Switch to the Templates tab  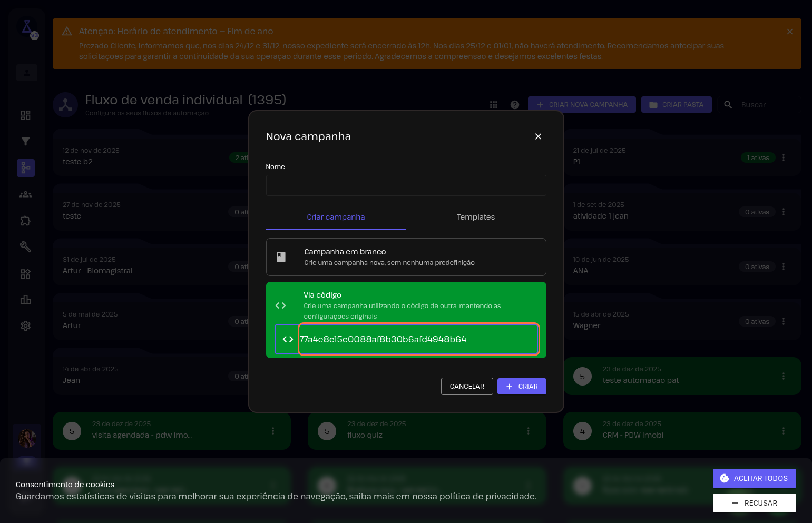click(x=476, y=217)
